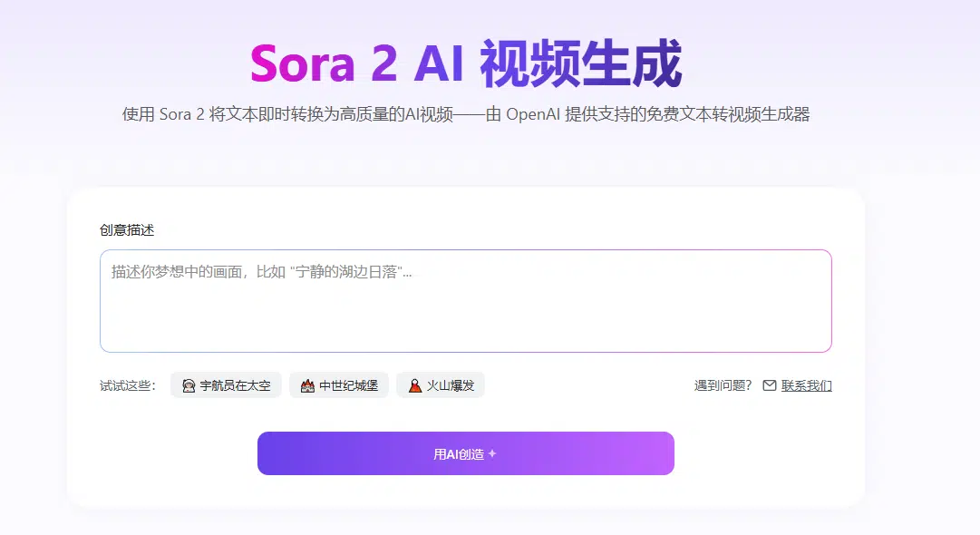The image size is (980, 535).
Task: Click the castle emoji icon
Action: [x=307, y=385]
